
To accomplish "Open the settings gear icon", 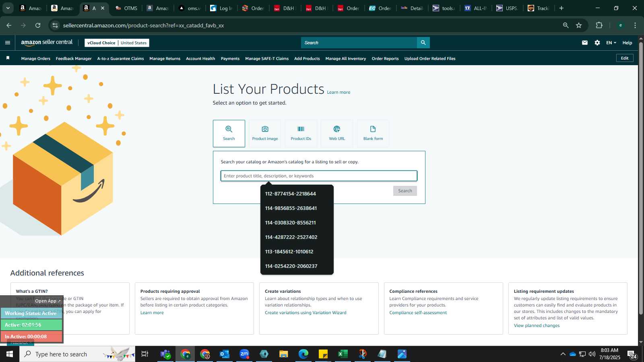I will click(597, 43).
